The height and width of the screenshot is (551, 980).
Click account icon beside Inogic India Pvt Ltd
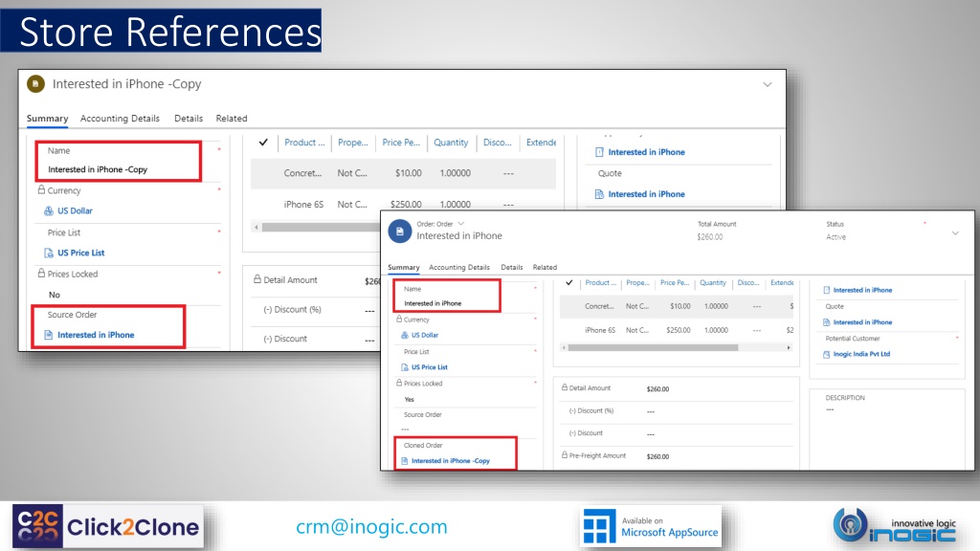(826, 354)
